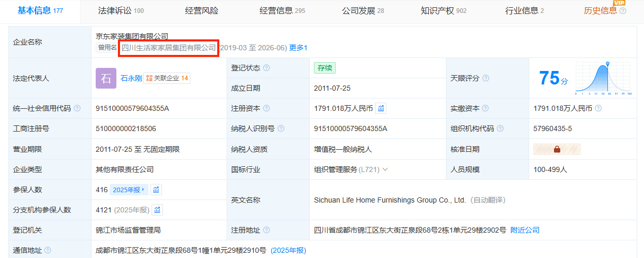
Task: Click 注册资本 amount 1791.018万人民币
Action: point(343,108)
